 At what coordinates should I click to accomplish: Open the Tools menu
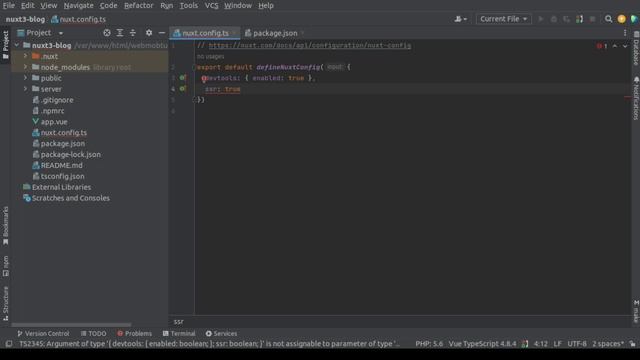[189, 6]
